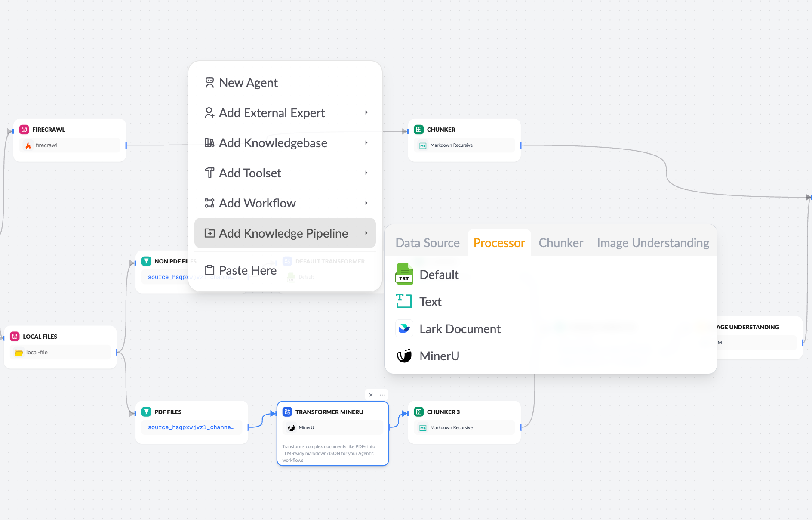The height and width of the screenshot is (520, 812).
Task: Expand the Add Workflow submenu
Action: click(257, 203)
